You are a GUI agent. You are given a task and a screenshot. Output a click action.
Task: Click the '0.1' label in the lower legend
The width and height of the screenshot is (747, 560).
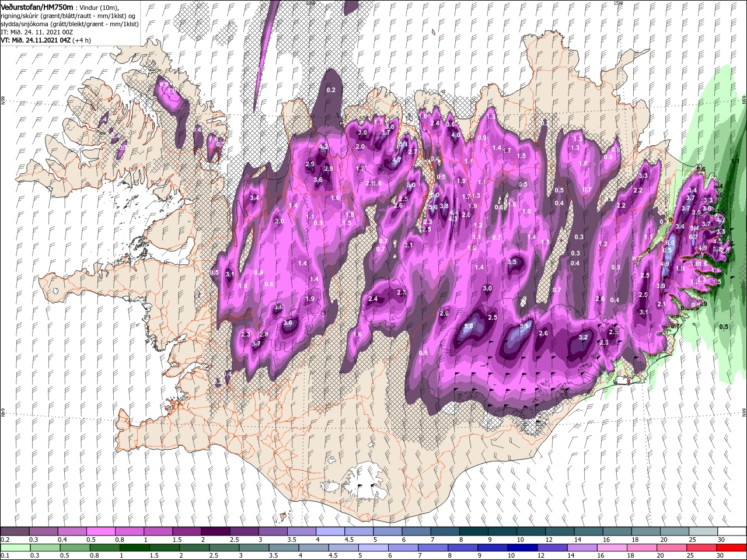[5, 555]
